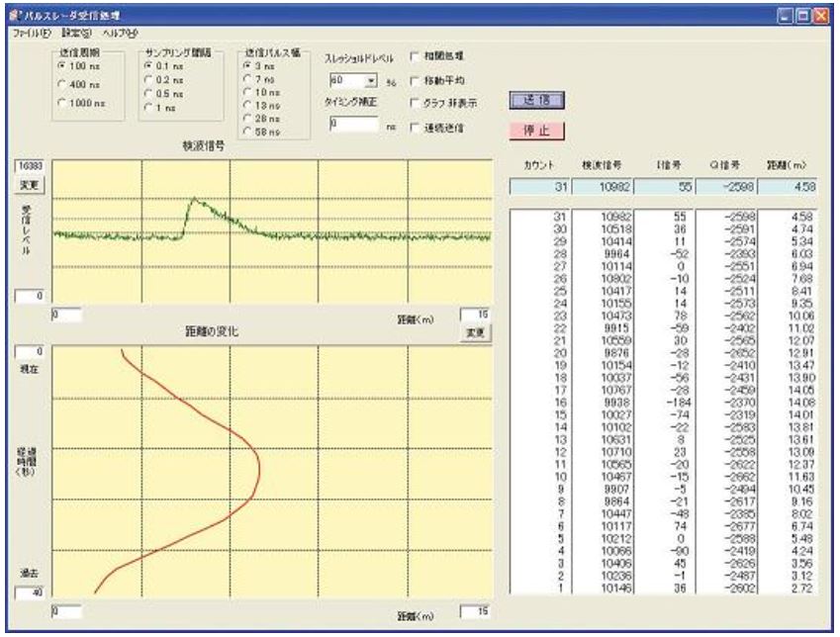Click the Q信号 column header
This screenshot has height=637, width=840.
point(725,165)
